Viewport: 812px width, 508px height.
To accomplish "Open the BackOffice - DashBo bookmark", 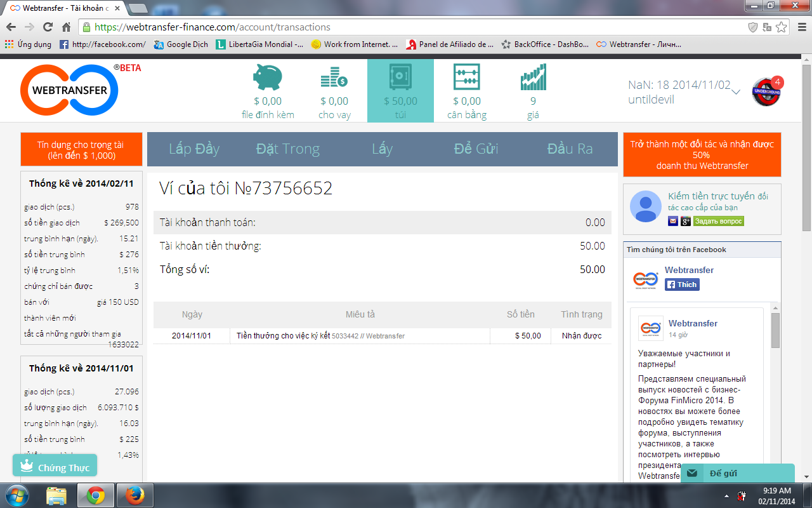I will click(546, 44).
